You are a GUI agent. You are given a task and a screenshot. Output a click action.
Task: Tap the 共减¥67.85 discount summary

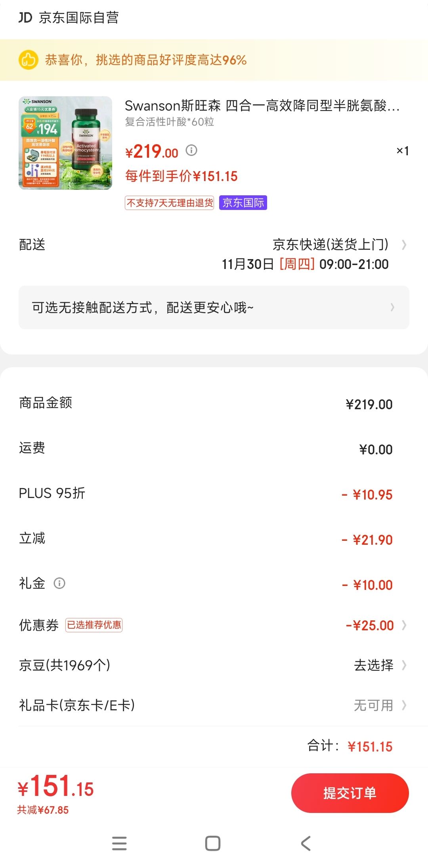tap(43, 810)
